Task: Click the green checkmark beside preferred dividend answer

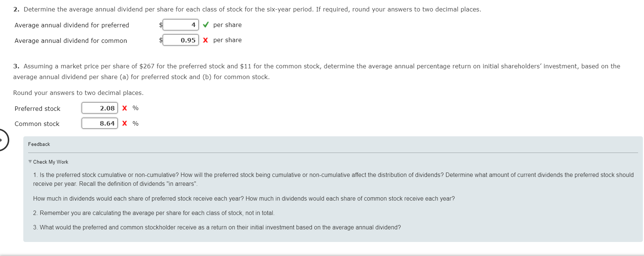Action: pos(206,25)
